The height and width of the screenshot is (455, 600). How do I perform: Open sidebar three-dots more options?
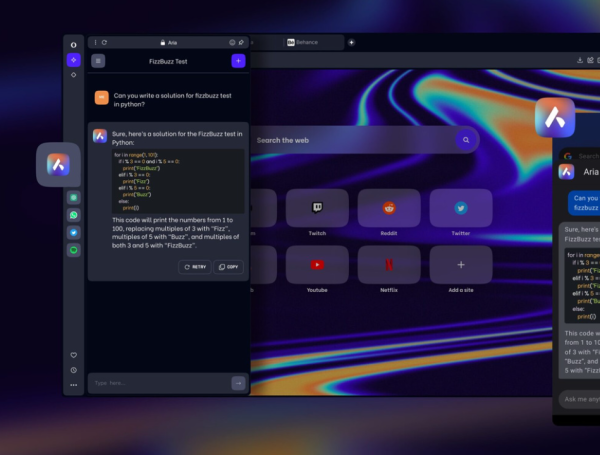pyautogui.click(x=73, y=385)
